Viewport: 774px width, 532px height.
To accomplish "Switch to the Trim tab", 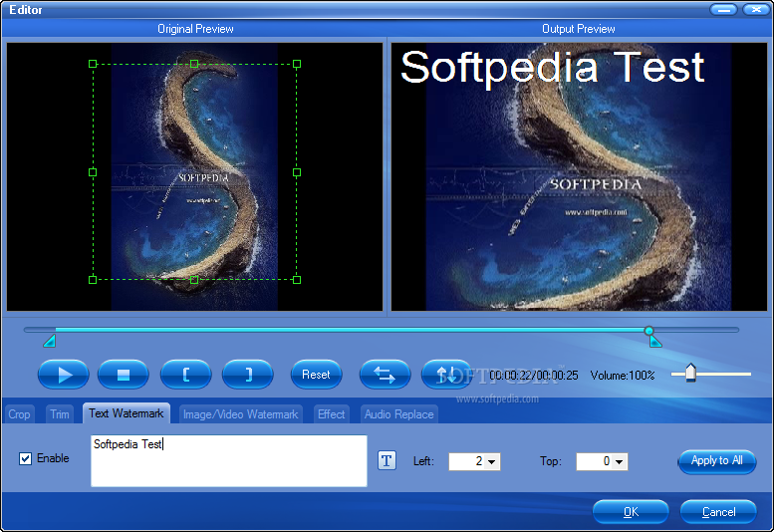I will [60, 414].
